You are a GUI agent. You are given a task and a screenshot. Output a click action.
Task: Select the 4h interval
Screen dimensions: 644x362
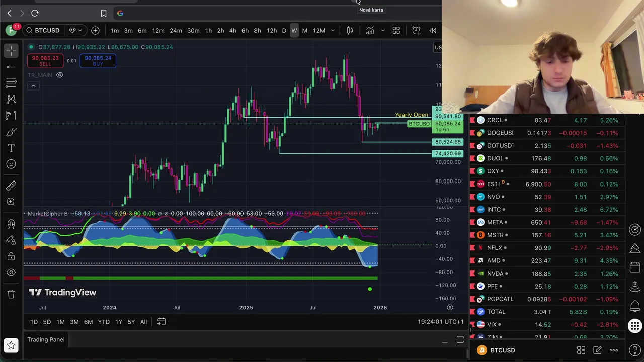pos(232,31)
